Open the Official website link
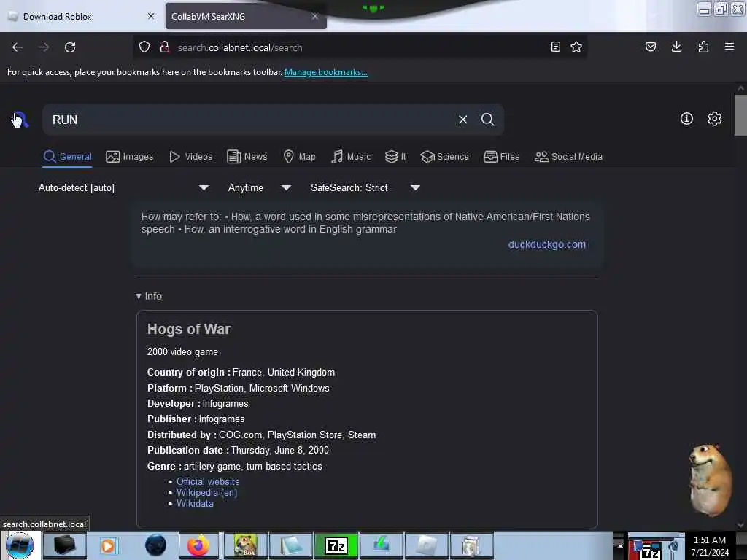Image resolution: width=747 pixels, height=560 pixels. [208, 481]
